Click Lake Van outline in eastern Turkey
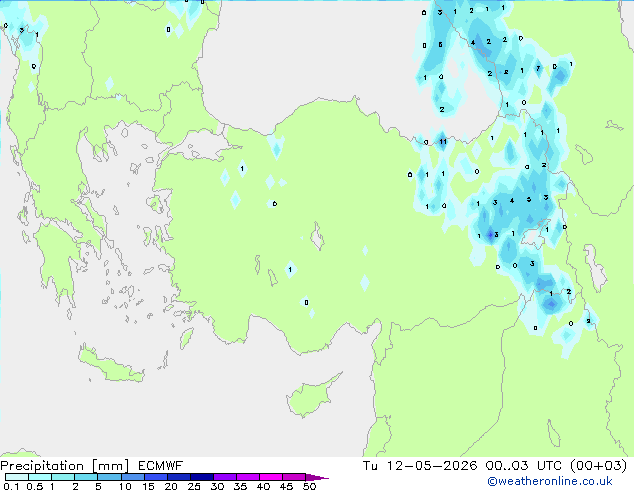The height and width of the screenshot is (490, 634). [x=535, y=235]
